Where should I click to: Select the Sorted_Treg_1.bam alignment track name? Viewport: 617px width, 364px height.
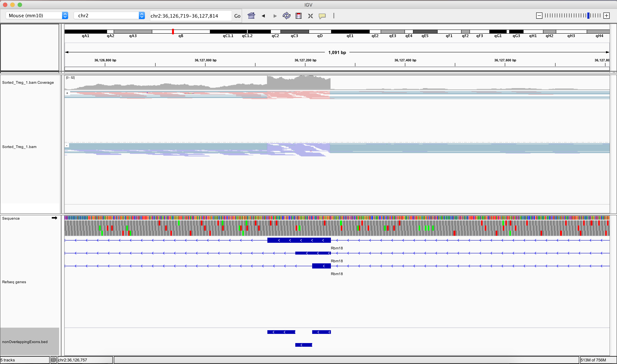(x=19, y=147)
